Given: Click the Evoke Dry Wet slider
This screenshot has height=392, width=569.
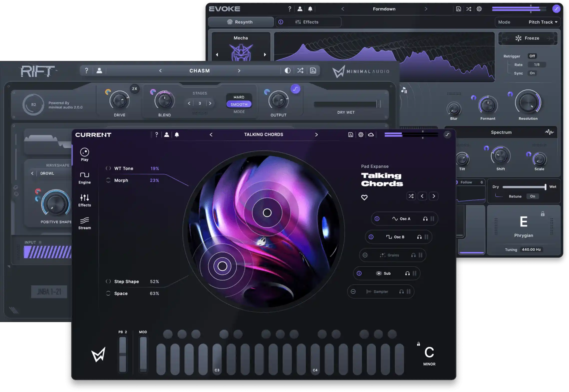Looking at the screenshot, I should (524, 187).
